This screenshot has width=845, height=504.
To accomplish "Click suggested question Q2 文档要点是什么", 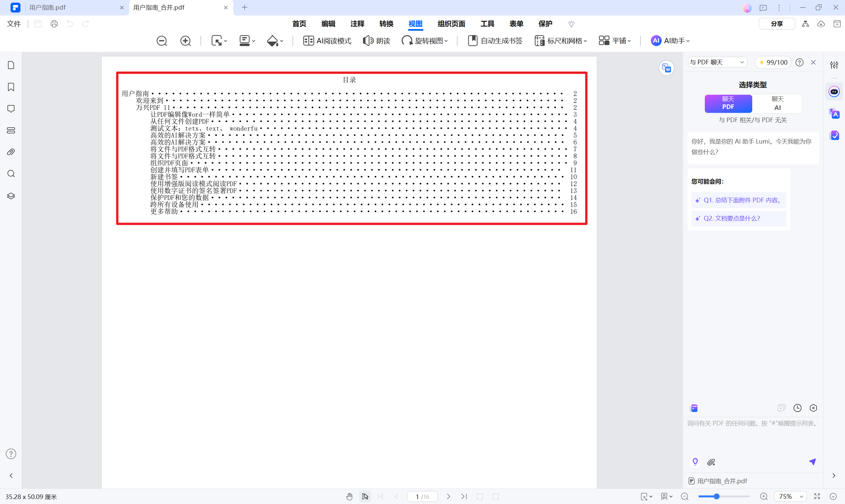I will pos(731,218).
